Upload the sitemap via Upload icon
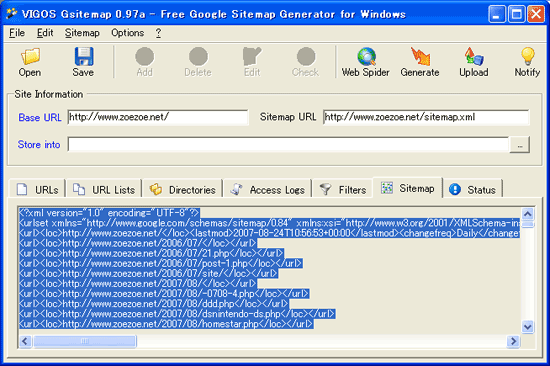550x366 pixels. (x=474, y=62)
